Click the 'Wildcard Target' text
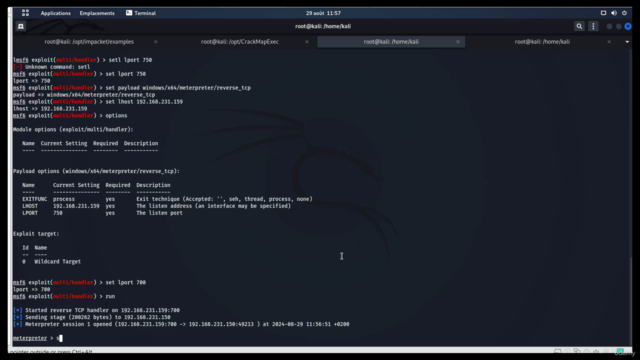 [58, 262]
